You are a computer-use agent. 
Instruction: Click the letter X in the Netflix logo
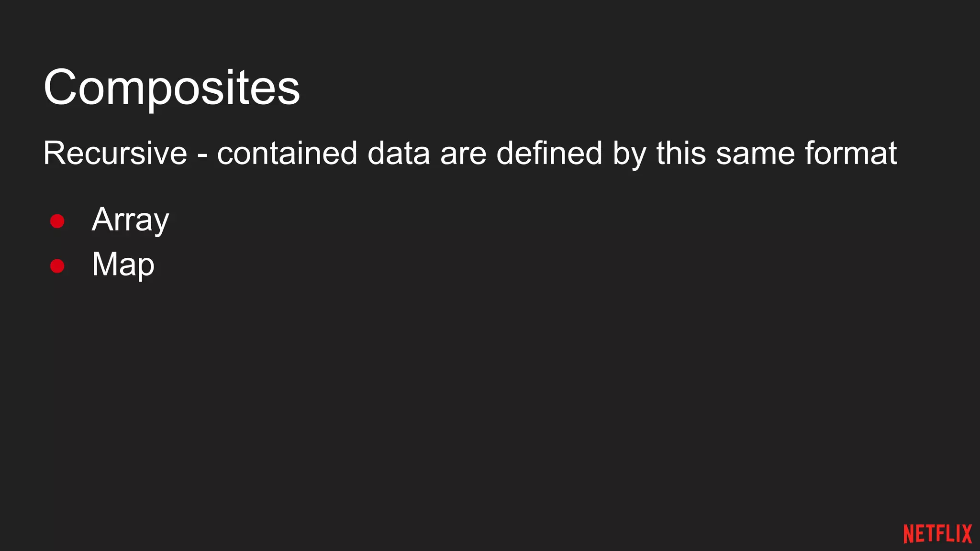(966, 534)
